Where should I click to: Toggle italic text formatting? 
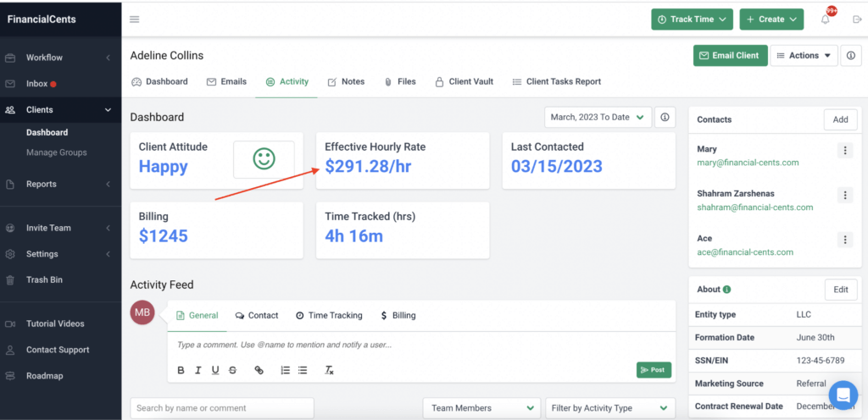[198, 370]
